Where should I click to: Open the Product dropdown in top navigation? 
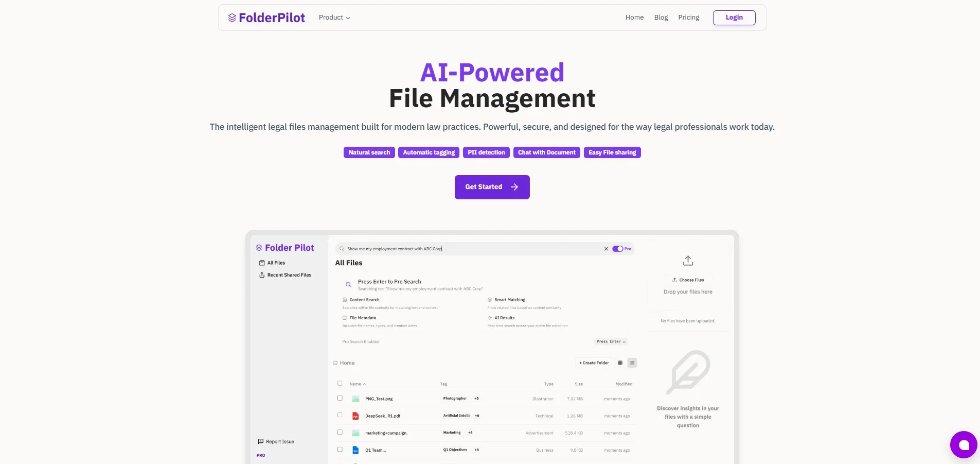(x=334, y=17)
